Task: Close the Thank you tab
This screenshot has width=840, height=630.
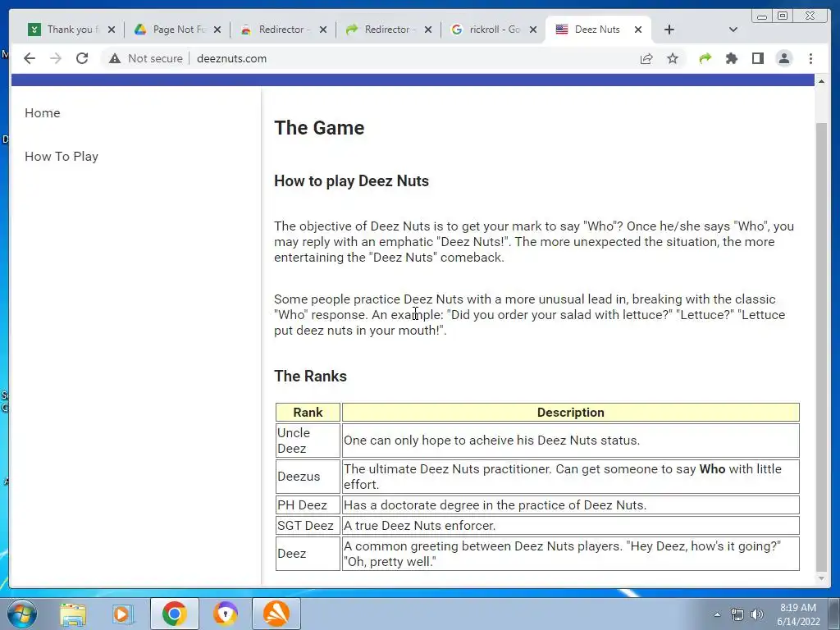Action: click(112, 30)
